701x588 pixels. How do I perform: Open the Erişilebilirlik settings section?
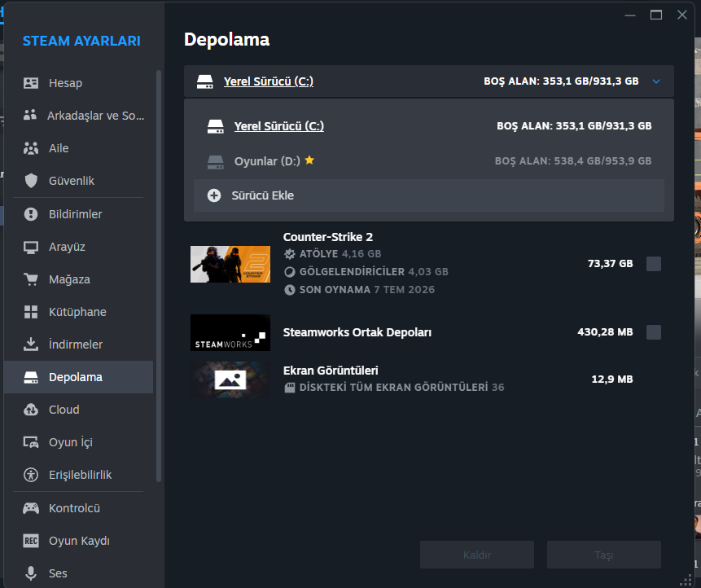(x=78, y=475)
